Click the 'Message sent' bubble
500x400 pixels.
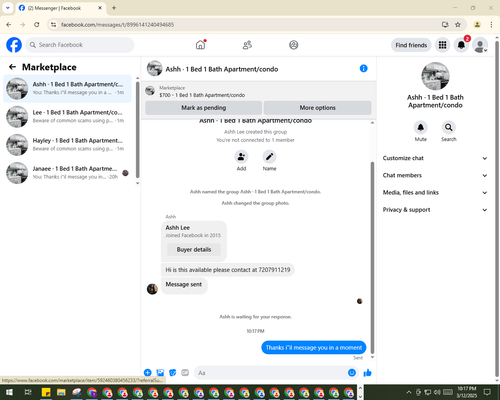coord(184,285)
